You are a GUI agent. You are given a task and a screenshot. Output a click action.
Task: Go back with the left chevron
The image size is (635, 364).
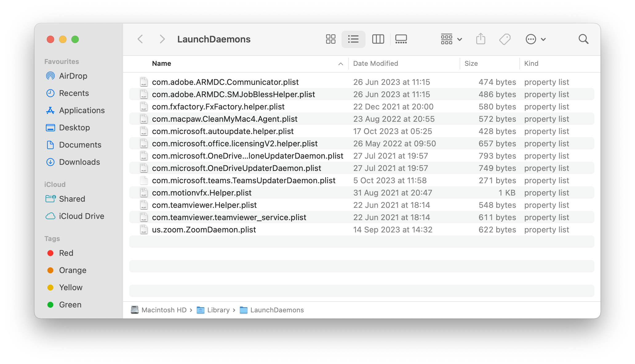click(140, 39)
